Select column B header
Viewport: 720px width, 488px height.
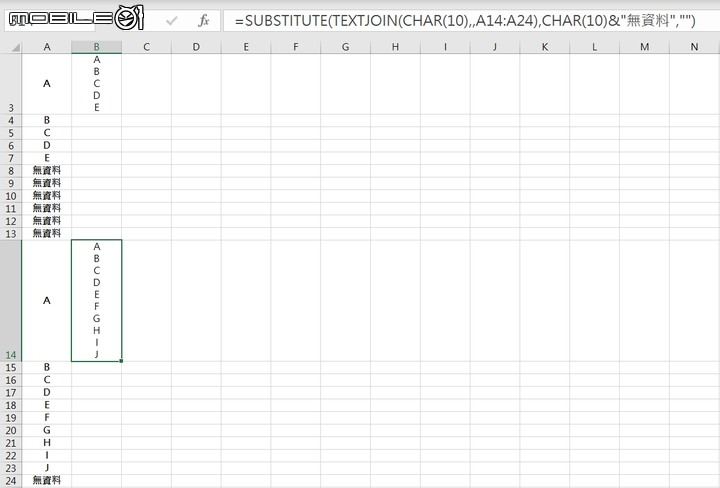[96, 47]
